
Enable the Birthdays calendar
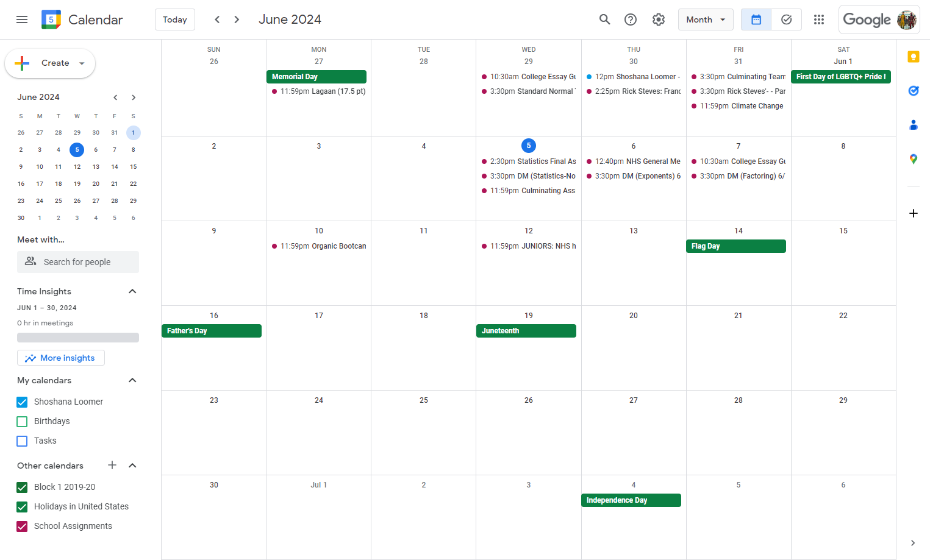(x=22, y=422)
